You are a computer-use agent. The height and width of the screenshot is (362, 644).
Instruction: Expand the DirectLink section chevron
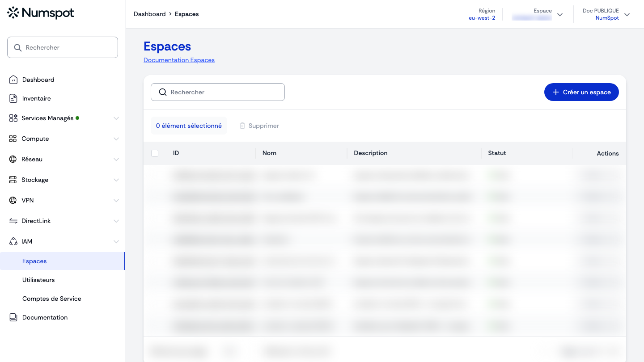[116, 221]
